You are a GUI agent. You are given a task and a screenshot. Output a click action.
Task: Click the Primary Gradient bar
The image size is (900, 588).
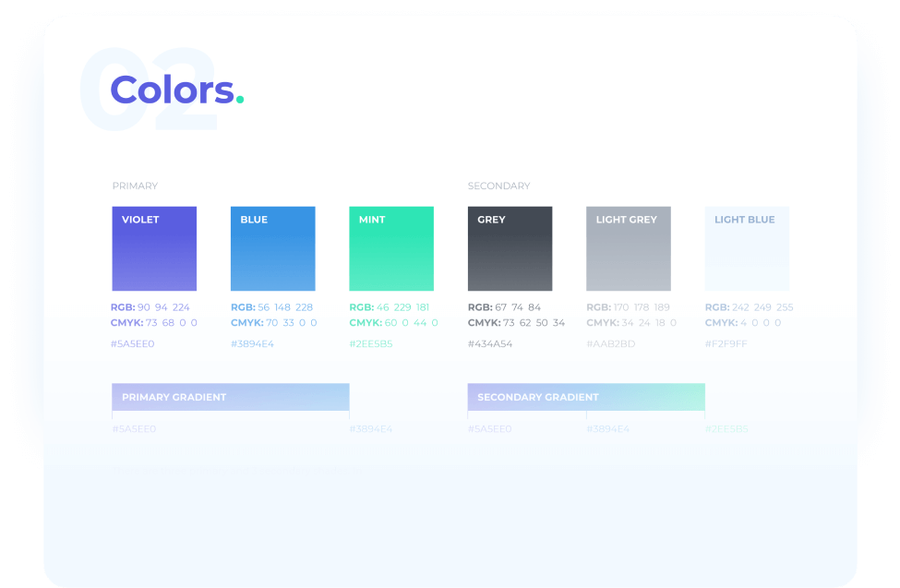(230, 397)
